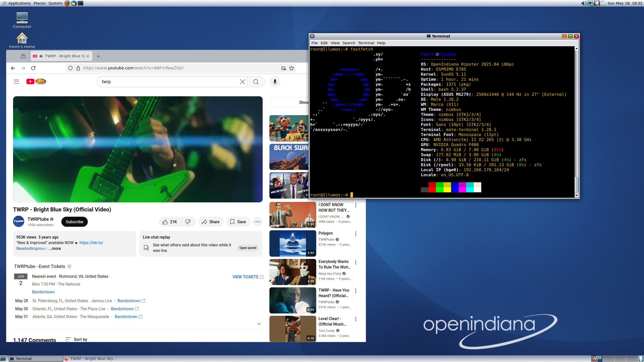Open the comments Sort by dropdown
The height and width of the screenshot is (362, 644).
[x=76, y=339]
